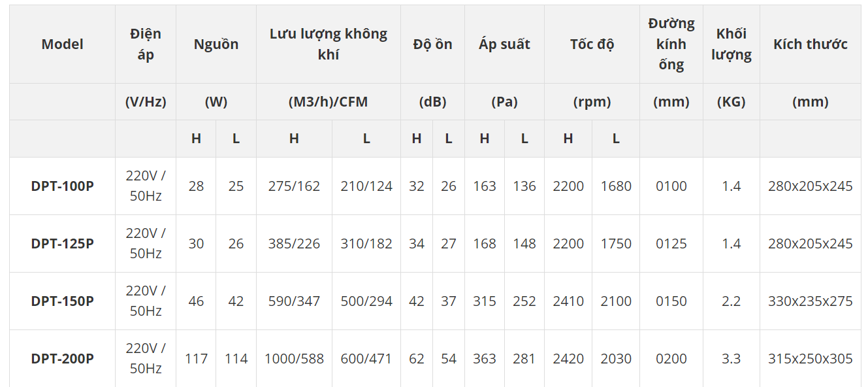This screenshot has width=868, height=387.
Task: Click the (rpm) unit cell
Action: point(592,102)
